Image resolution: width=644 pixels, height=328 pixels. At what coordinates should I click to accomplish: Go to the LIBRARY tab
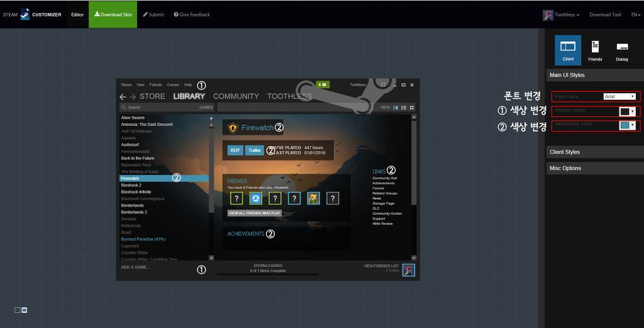point(189,96)
